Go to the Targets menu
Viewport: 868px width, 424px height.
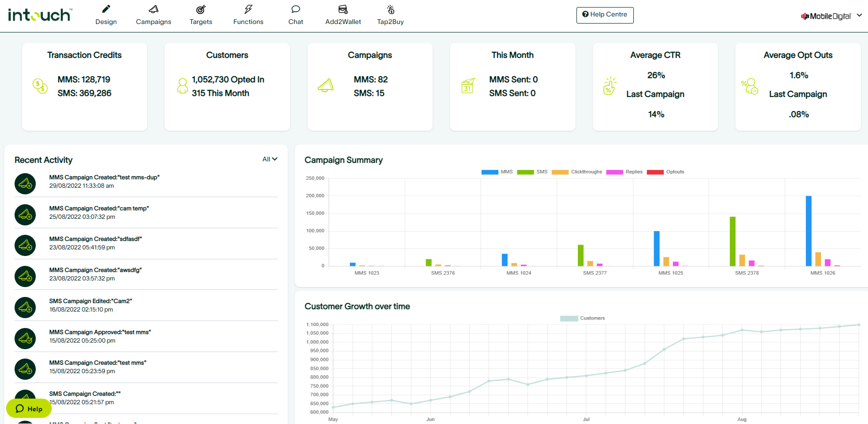coord(201,22)
